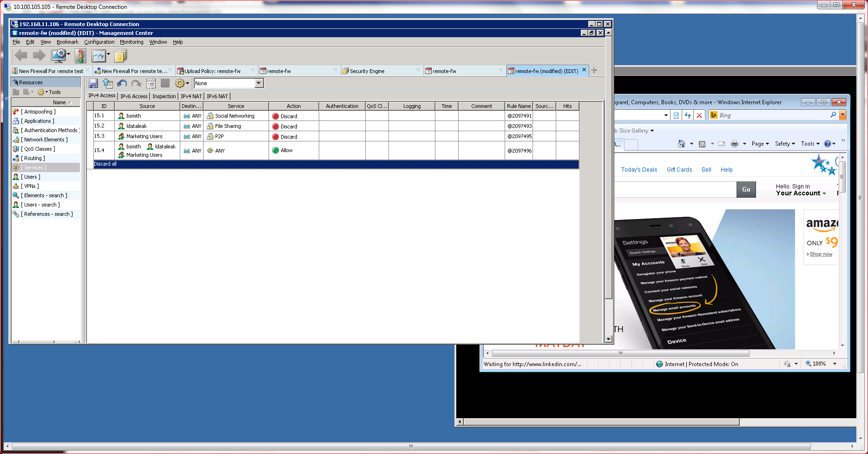
Task: Open the Tools dropdown in Internet Explorer
Action: pos(810,144)
